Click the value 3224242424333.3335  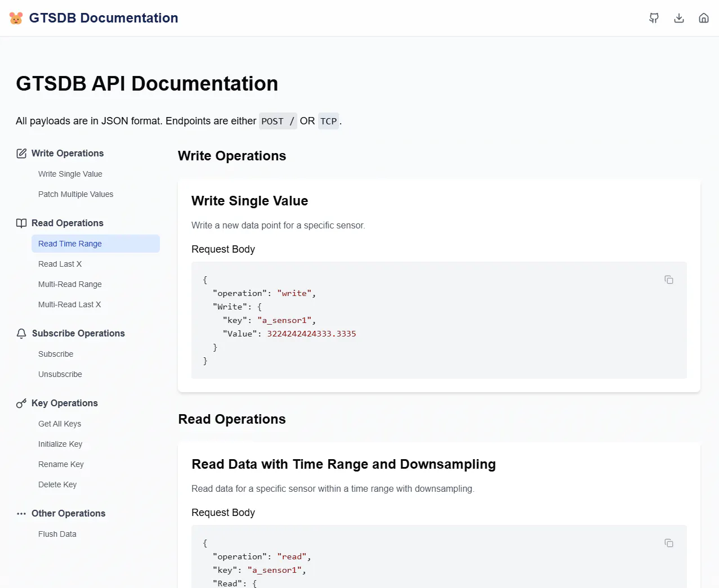coord(311,334)
